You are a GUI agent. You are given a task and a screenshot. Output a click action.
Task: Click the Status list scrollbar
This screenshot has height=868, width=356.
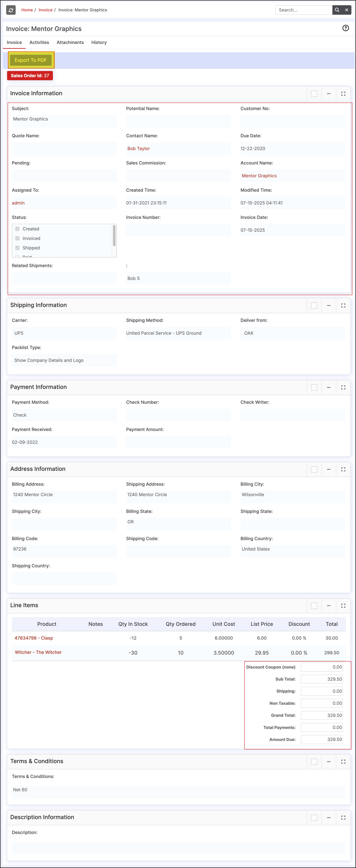pyautogui.click(x=114, y=236)
